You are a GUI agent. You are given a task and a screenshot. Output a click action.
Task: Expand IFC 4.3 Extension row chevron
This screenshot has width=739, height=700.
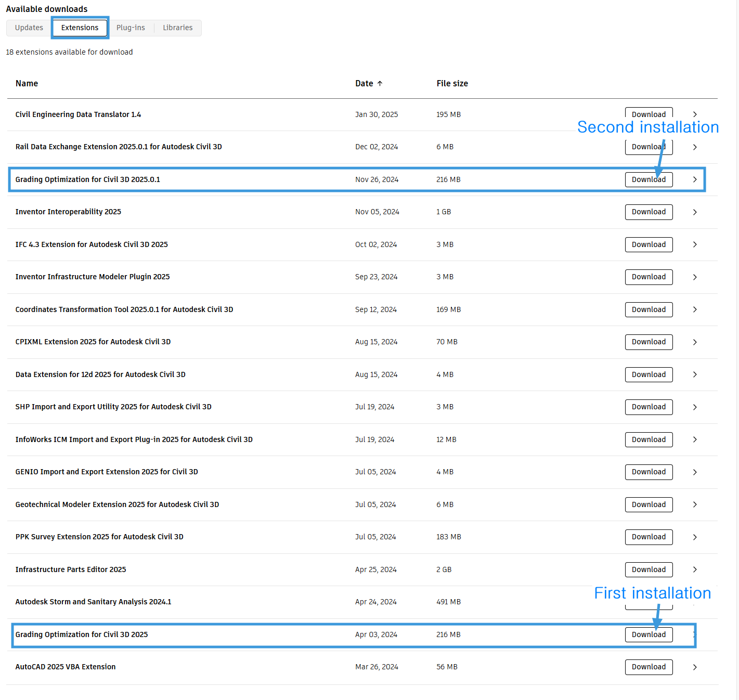coord(695,244)
